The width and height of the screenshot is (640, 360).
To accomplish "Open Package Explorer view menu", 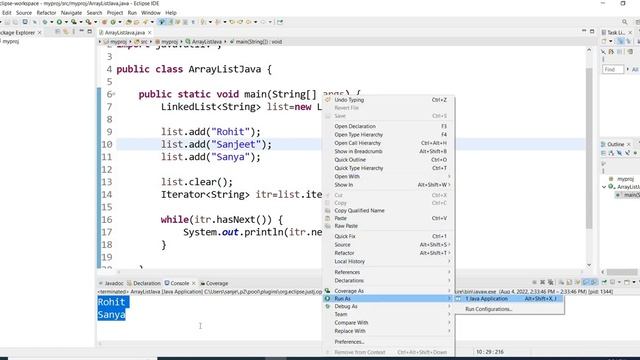I will coord(73,31).
